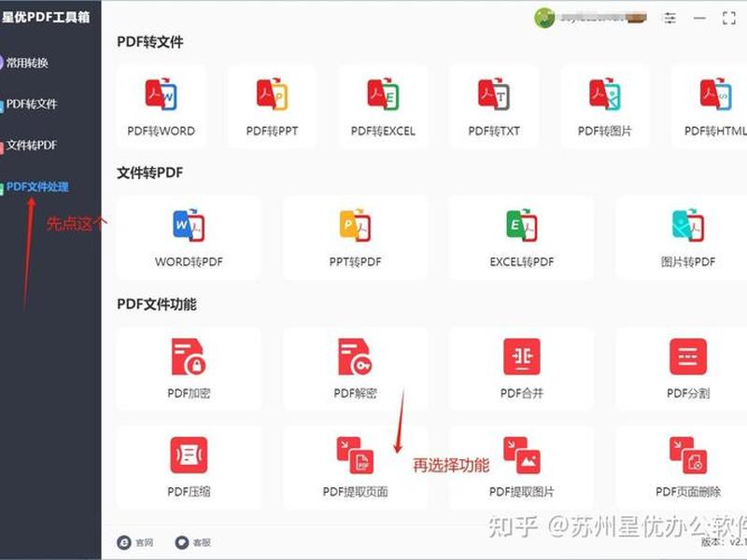Click the PDF转文件 section heading
Viewport: 747px width, 560px height.
[150, 42]
